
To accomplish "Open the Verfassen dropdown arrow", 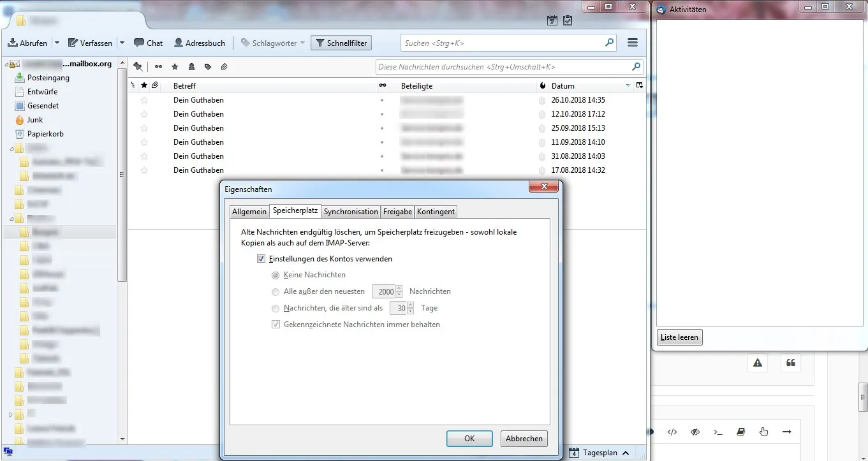I will pos(122,43).
